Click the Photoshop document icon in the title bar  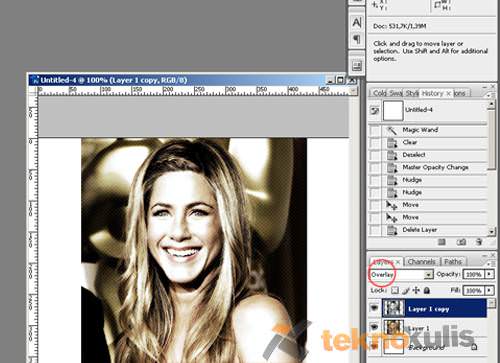(34, 80)
